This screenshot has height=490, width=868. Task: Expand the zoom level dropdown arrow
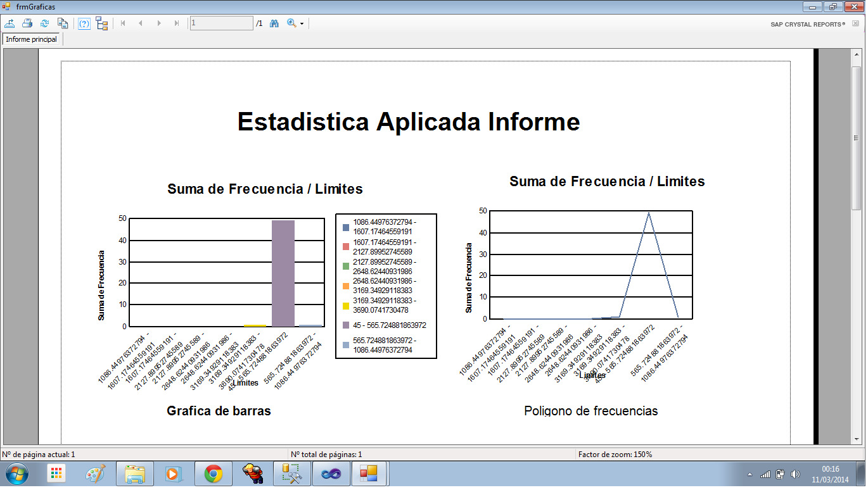(302, 24)
